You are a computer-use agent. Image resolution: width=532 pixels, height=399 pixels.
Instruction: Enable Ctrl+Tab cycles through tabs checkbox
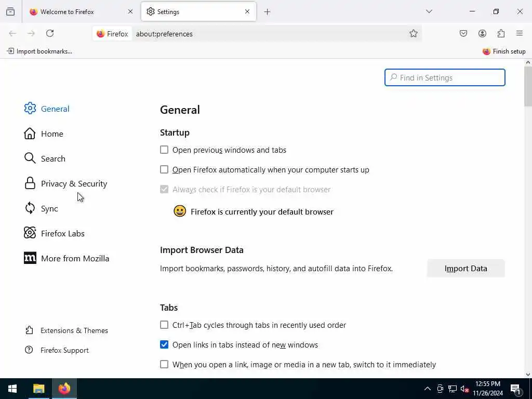(x=164, y=325)
